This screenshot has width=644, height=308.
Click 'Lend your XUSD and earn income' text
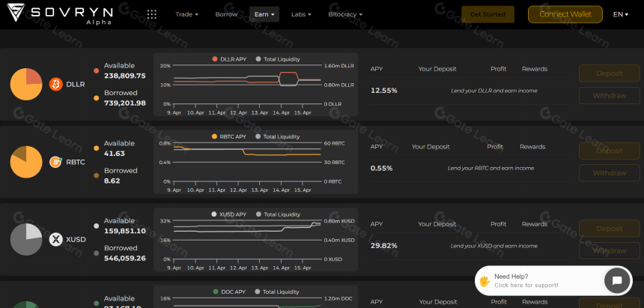[x=494, y=246]
